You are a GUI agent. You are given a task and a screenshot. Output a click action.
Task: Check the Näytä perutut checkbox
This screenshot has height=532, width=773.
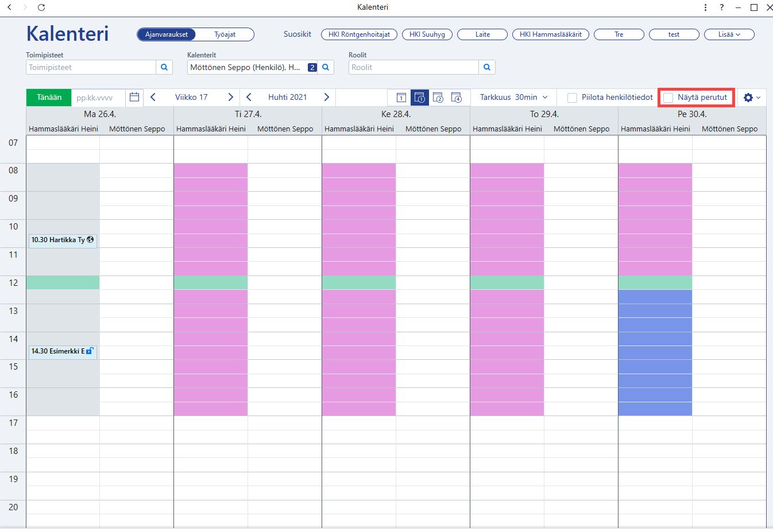(x=668, y=98)
